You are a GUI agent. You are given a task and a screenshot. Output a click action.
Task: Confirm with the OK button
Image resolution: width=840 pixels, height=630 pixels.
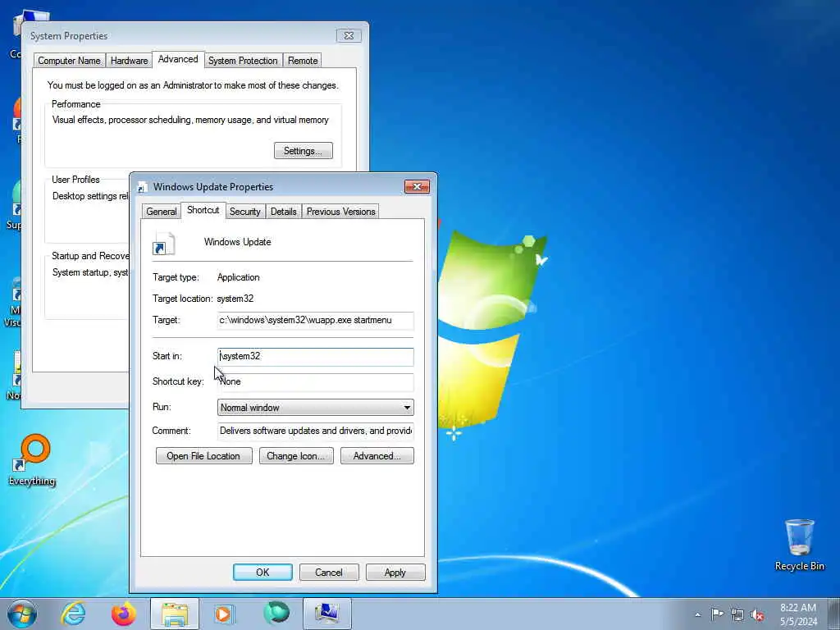pos(262,572)
